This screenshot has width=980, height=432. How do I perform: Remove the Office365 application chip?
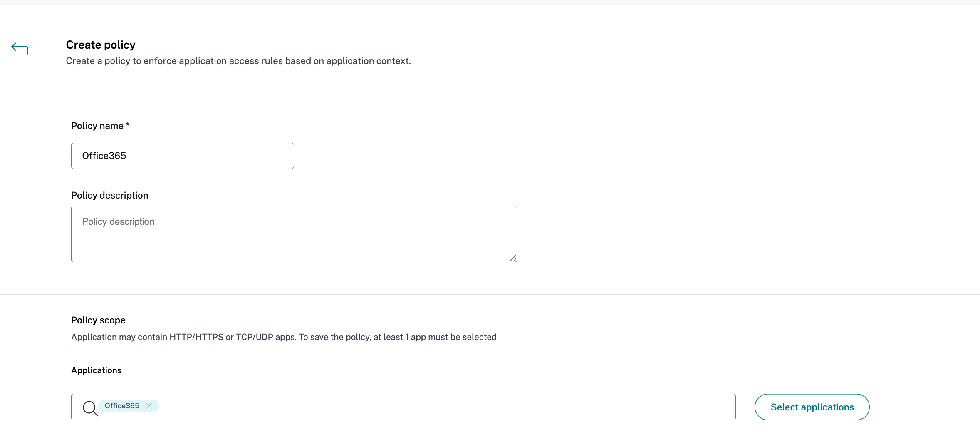click(x=149, y=406)
